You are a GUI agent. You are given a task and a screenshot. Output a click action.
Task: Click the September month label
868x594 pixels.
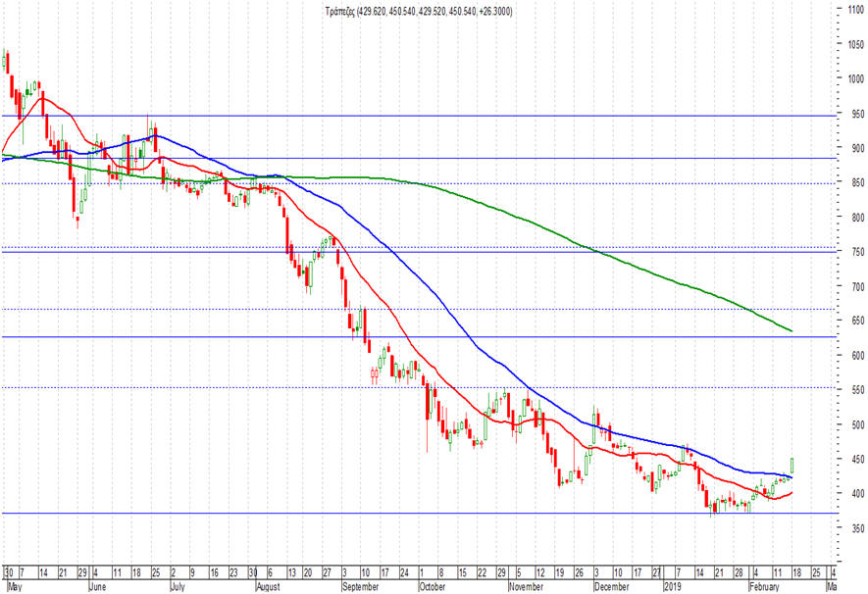[x=360, y=586]
